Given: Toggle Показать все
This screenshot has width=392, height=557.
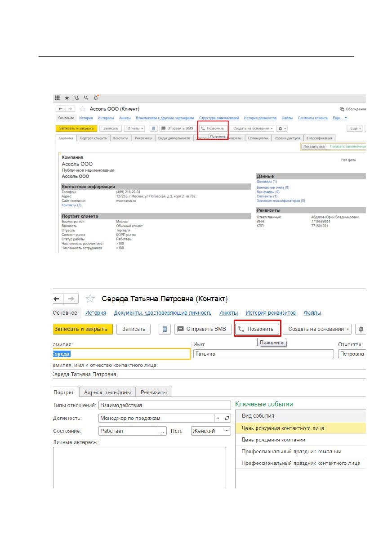Looking at the screenshot, I should (x=314, y=147).
